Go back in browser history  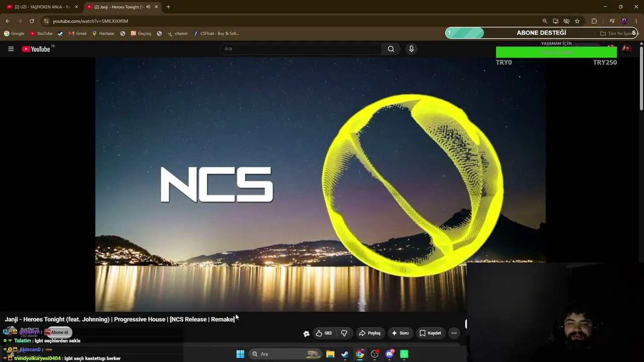point(8,21)
